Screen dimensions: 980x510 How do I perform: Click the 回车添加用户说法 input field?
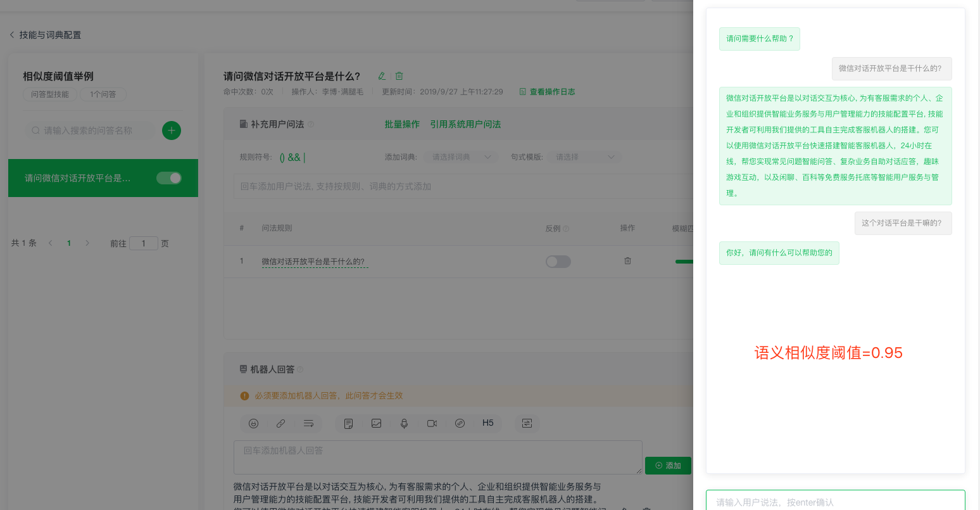click(x=462, y=186)
